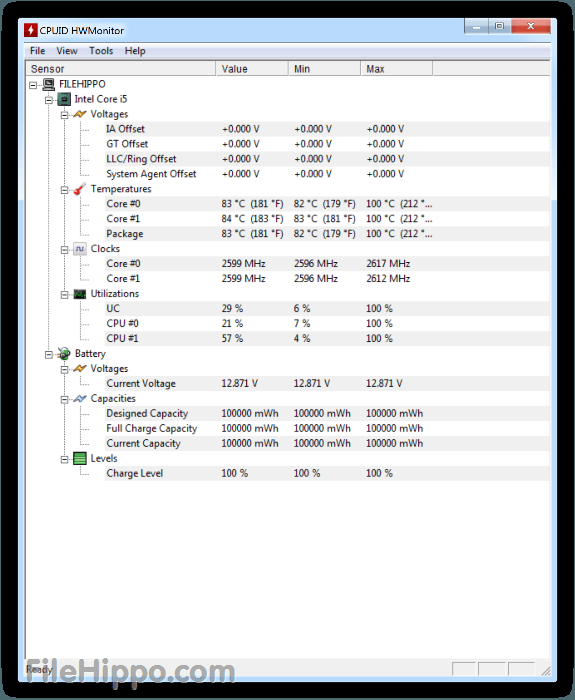Select the LLC/Ring Offset row

pyautogui.click(x=327, y=159)
